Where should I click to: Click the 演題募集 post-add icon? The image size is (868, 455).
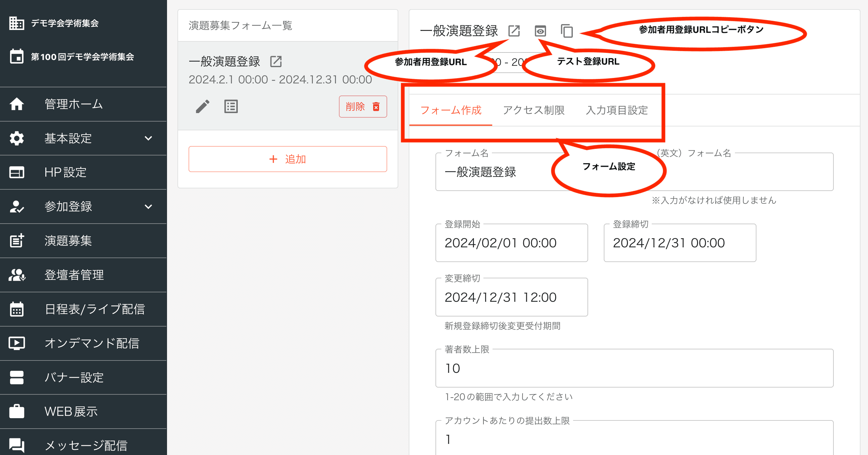coord(17,241)
